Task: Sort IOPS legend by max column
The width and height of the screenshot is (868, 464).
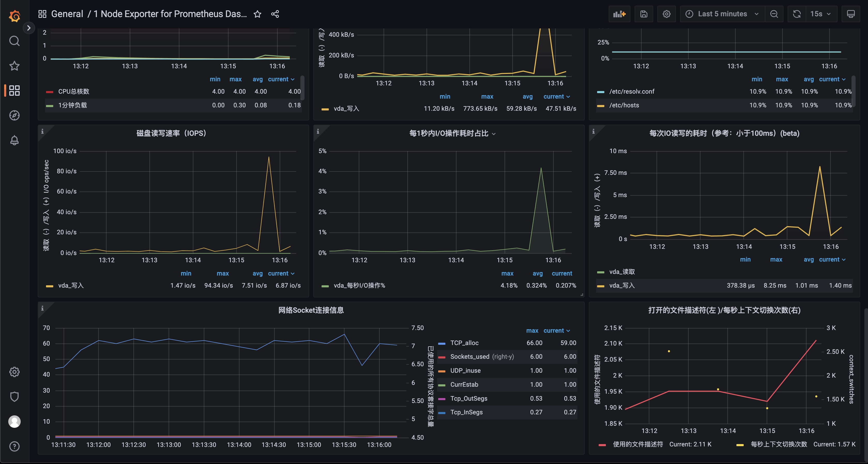Action: point(223,273)
